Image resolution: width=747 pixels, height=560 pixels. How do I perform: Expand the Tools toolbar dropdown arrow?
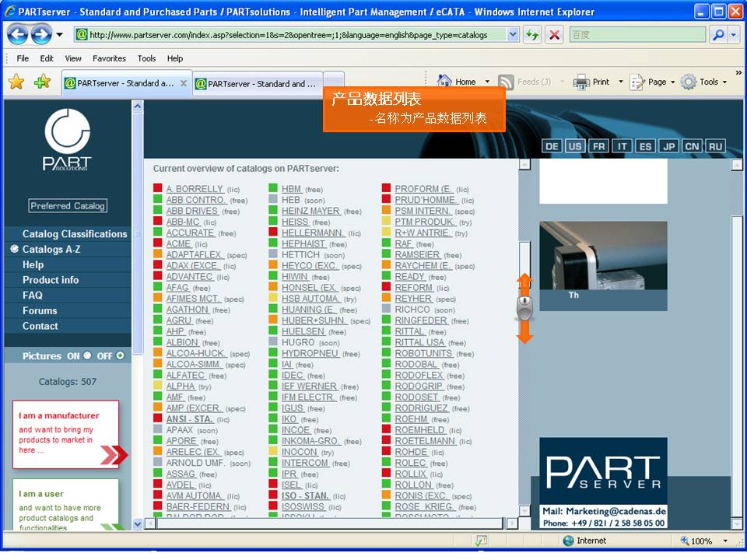point(724,82)
